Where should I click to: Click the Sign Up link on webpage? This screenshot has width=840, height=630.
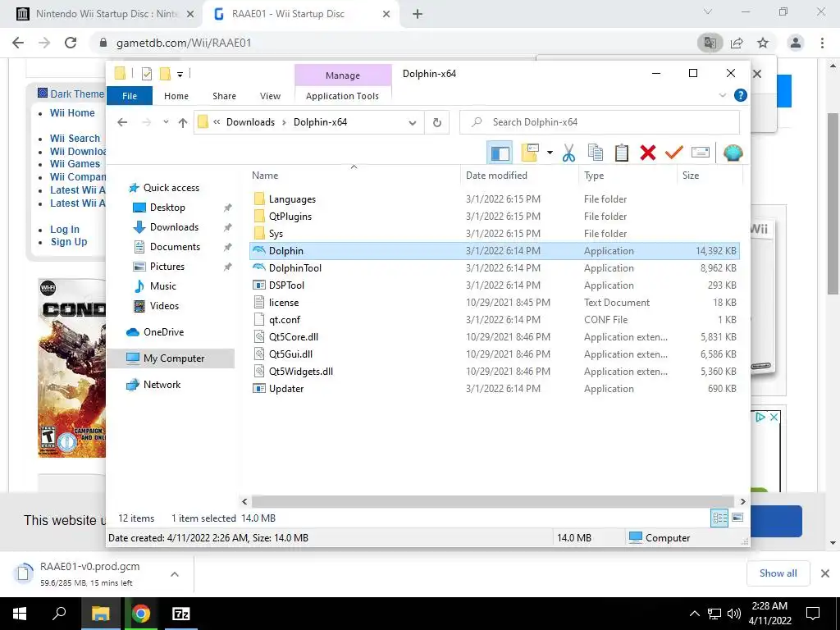pos(69,242)
